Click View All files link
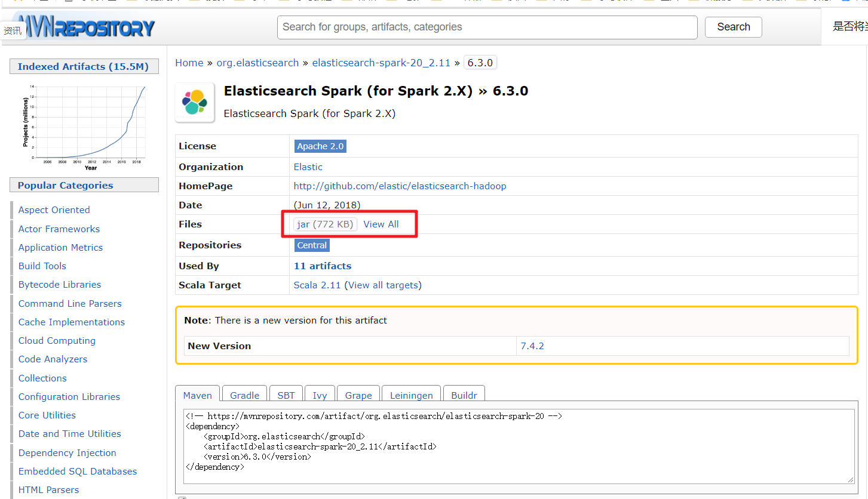 click(381, 224)
